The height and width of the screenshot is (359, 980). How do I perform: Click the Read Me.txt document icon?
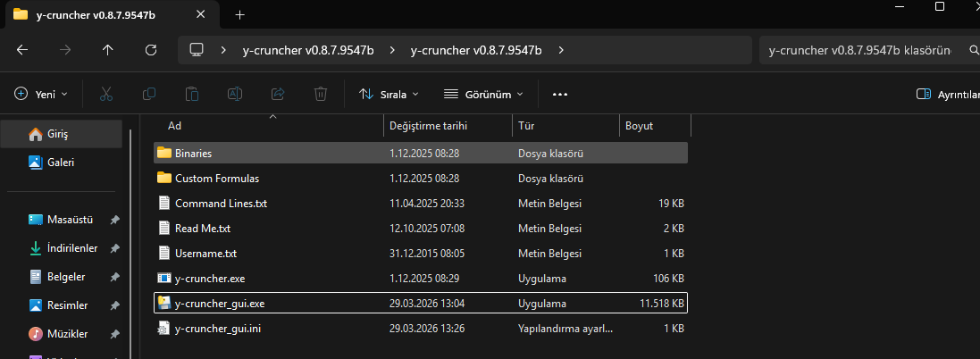[x=164, y=229]
